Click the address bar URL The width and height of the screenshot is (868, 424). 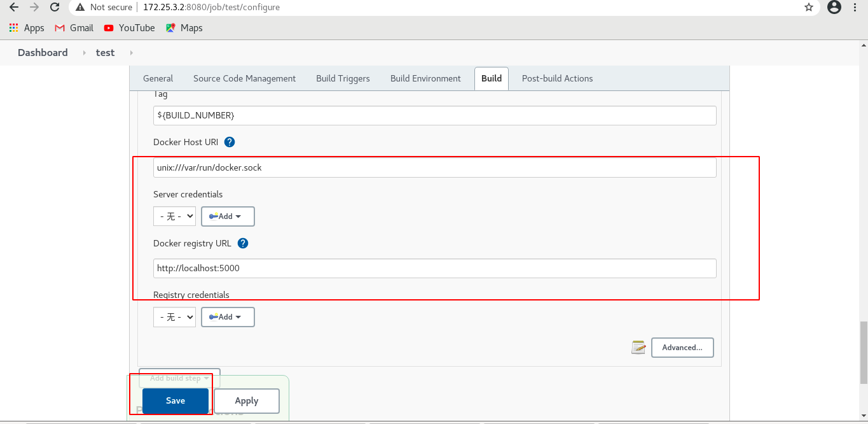pos(211,8)
